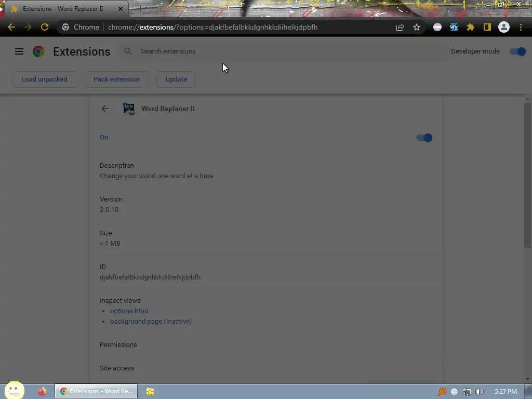Open the Extensions puzzle piece menu
The width and height of the screenshot is (532, 399).
[x=471, y=27]
